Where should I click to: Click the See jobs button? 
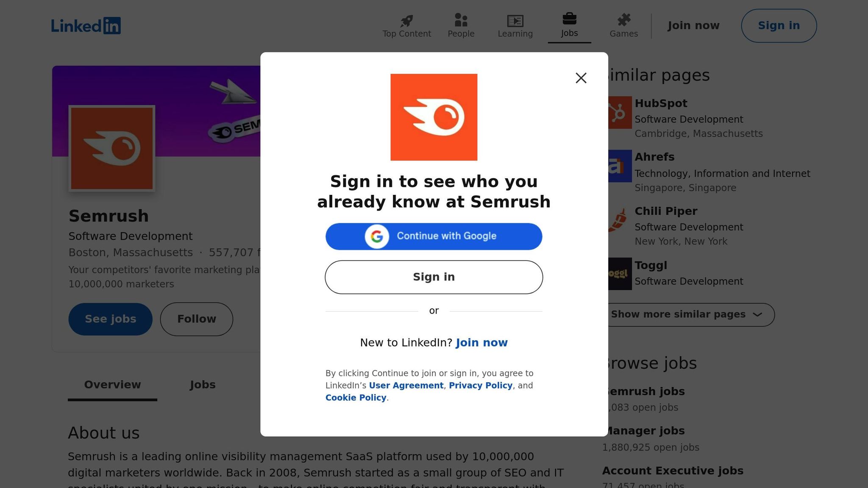coord(110,319)
